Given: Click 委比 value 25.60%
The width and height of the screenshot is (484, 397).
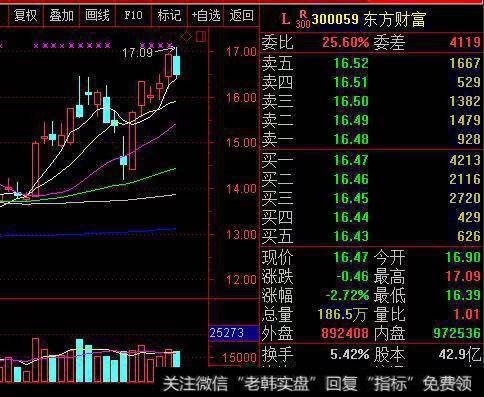Looking at the screenshot, I should (x=346, y=42).
